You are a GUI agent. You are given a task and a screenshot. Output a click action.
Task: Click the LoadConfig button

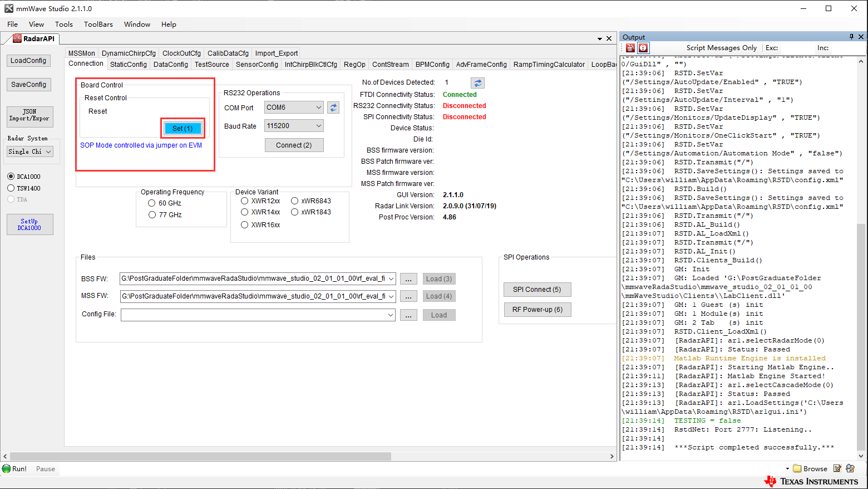click(x=28, y=61)
